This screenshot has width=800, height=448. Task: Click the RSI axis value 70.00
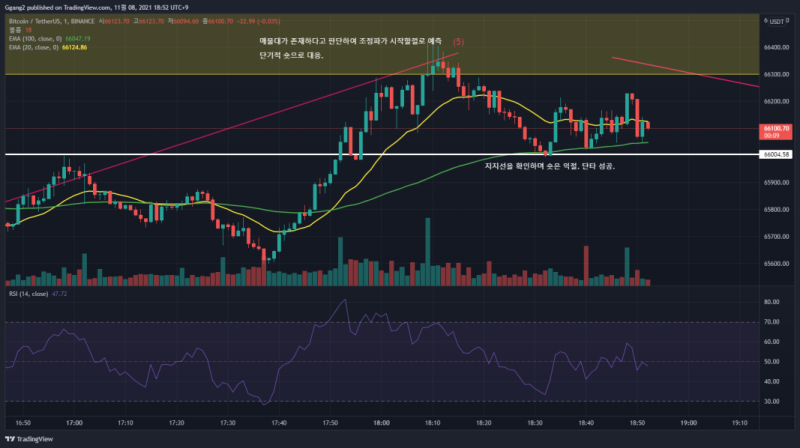[771, 322]
